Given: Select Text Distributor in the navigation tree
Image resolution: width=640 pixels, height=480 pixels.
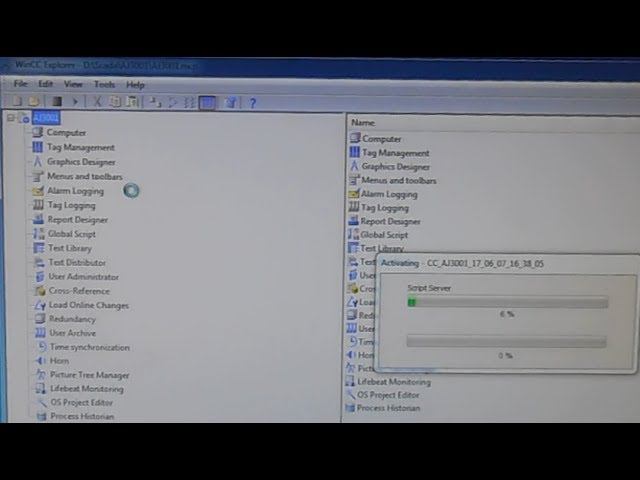Looking at the screenshot, I should click(x=77, y=262).
